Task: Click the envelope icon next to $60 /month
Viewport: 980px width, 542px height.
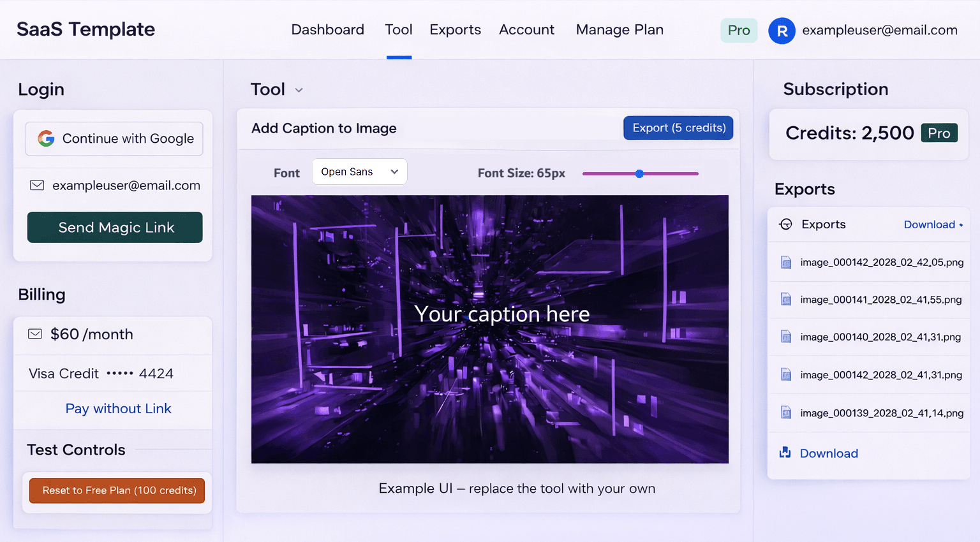Action: point(35,333)
